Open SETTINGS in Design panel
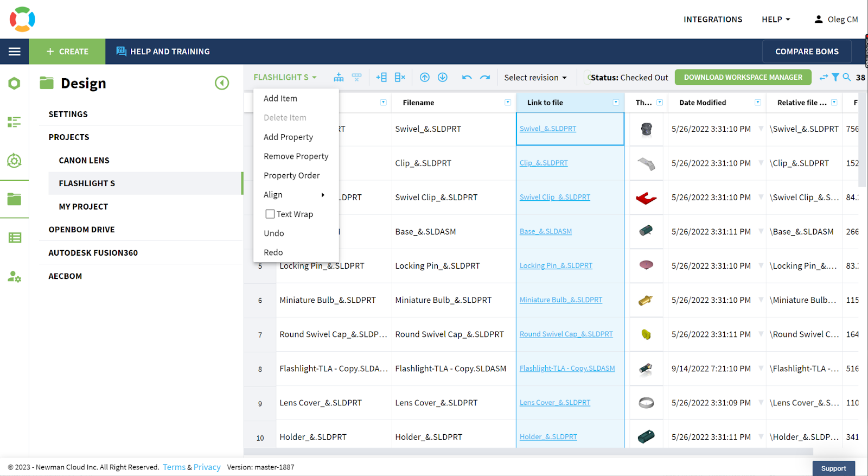This screenshot has height=476, width=868. pos(68,114)
